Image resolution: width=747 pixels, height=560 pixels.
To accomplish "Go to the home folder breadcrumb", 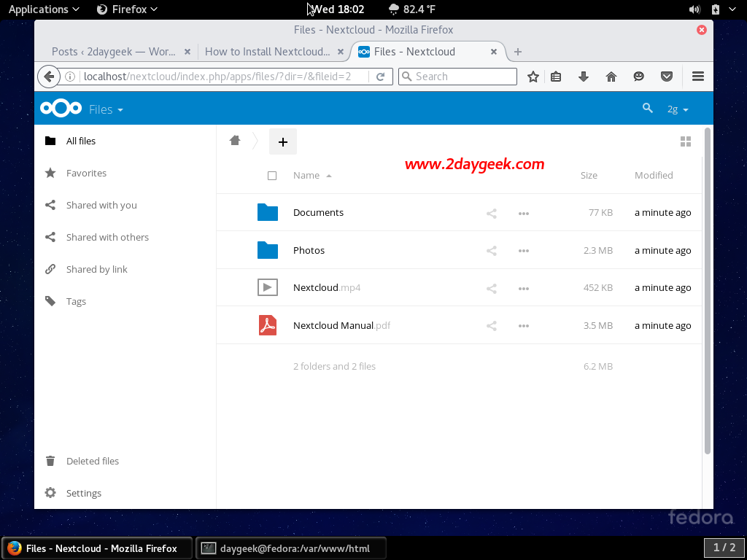I will [x=235, y=140].
